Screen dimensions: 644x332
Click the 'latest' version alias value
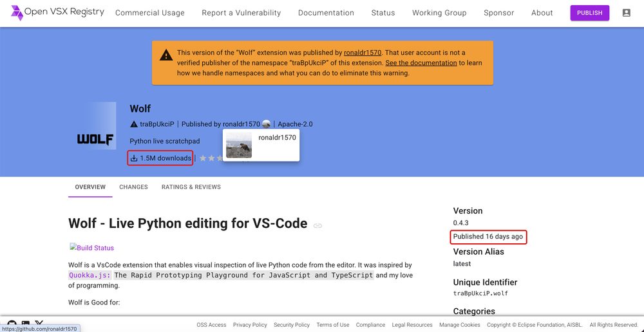tap(462, 263)
